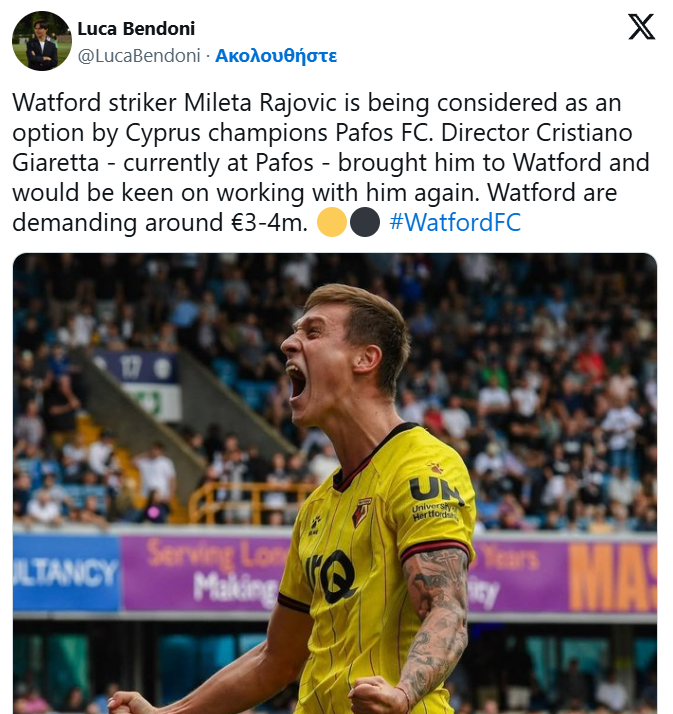Open the tweet text about Mileta Rajovic

[331, 162]
